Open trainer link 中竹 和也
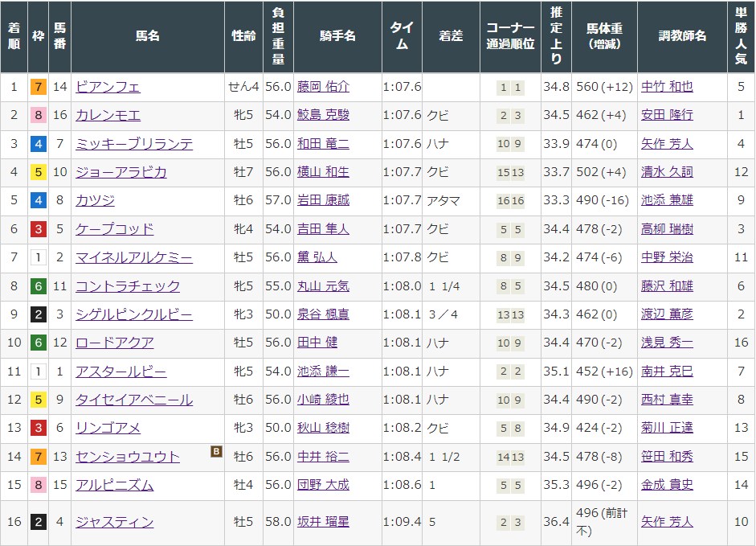The image size is (756, 546). 667,87
